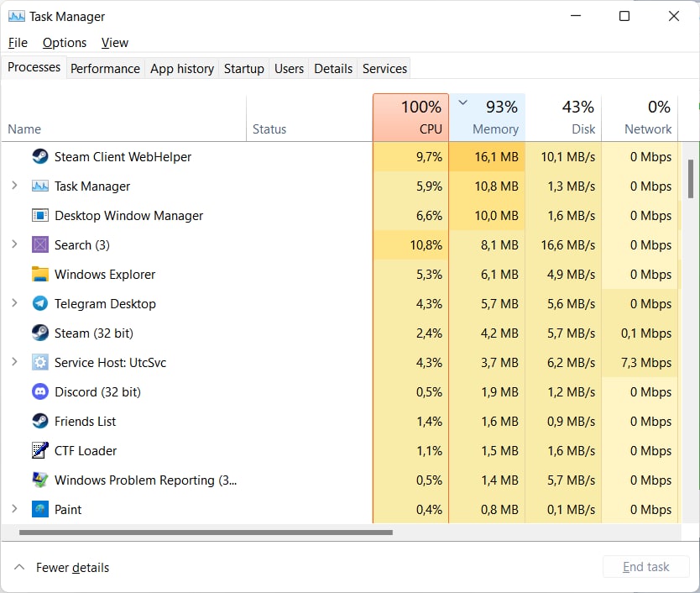Click the 6,2 MB/s disk value for UtcSvc

click(x=571, y=362)
